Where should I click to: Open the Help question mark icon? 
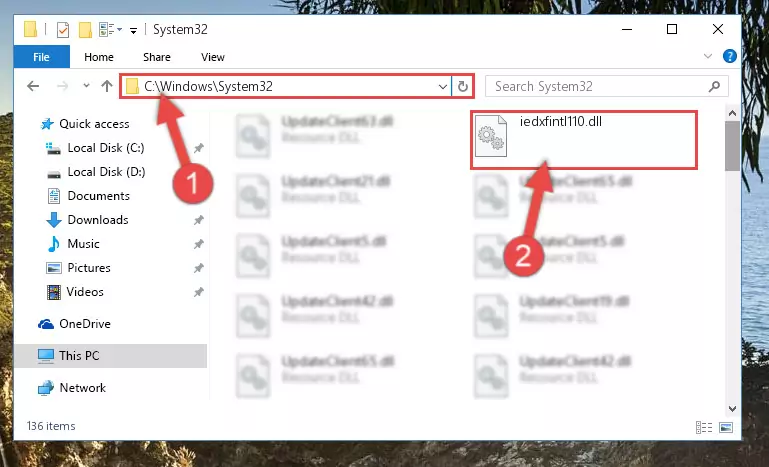coord(729,56)
